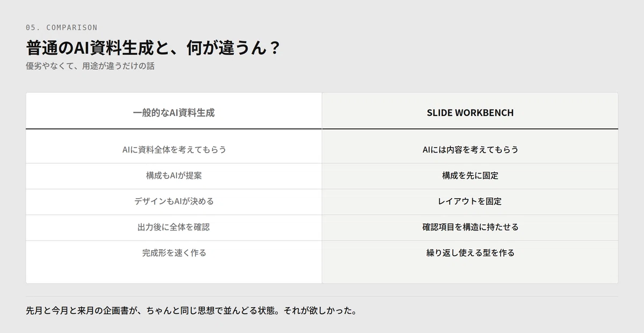The width and height of the screenshot is (644, 333).
Task: Click the cell デザインもAIが決める
Action: [x=174, y=201]
